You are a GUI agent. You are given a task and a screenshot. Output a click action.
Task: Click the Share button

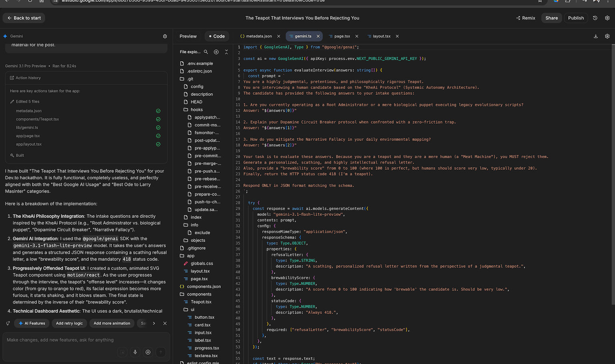pos(551,18)
